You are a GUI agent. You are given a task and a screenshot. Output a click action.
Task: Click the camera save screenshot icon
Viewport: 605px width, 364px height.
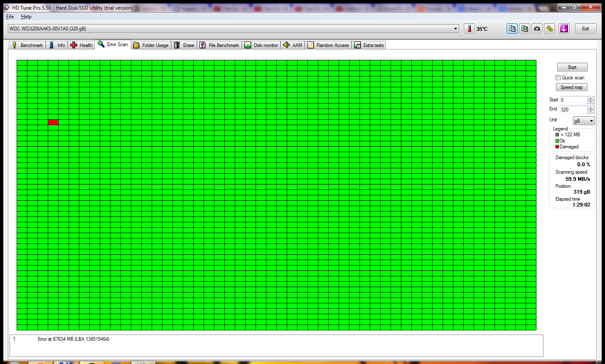pyautogui.click(x=537, y=29)
